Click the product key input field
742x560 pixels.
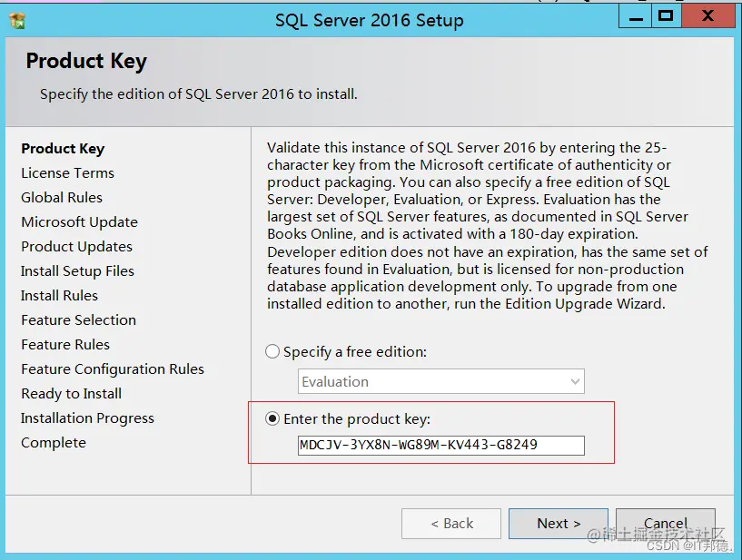tap(441, 445)
